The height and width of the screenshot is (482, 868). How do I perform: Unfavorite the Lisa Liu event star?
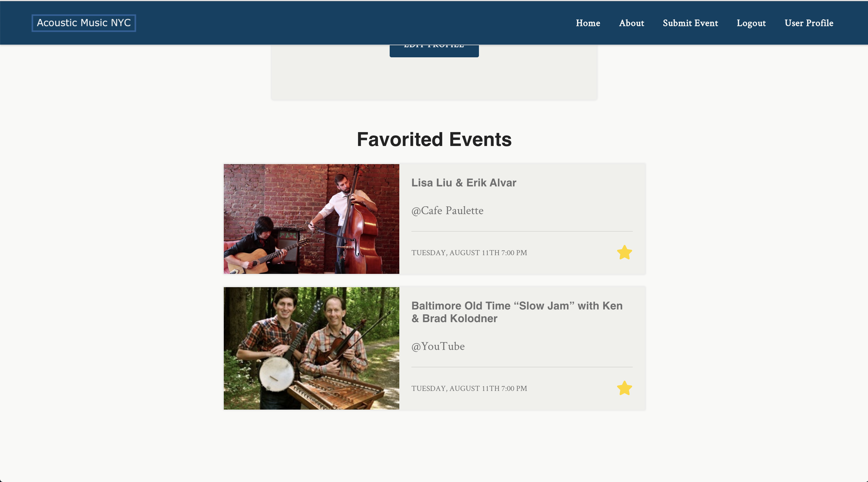coord(624,252)
